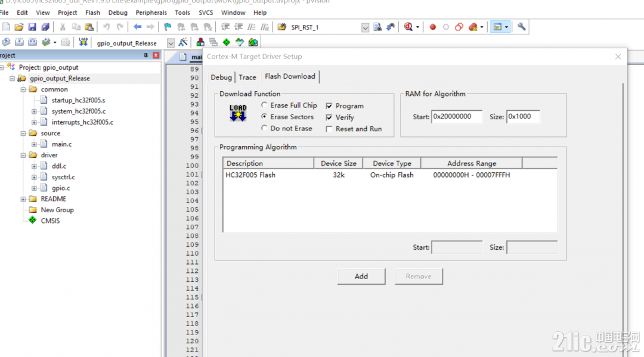
Task: Insert breakpoint with red circle icon
Action: 432,27
